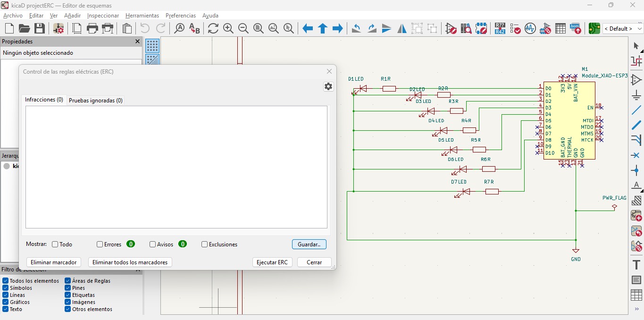Toggle the Avisos checkbox
The height and width of the screenshot is (320, 644).
(x=152, y=244)
